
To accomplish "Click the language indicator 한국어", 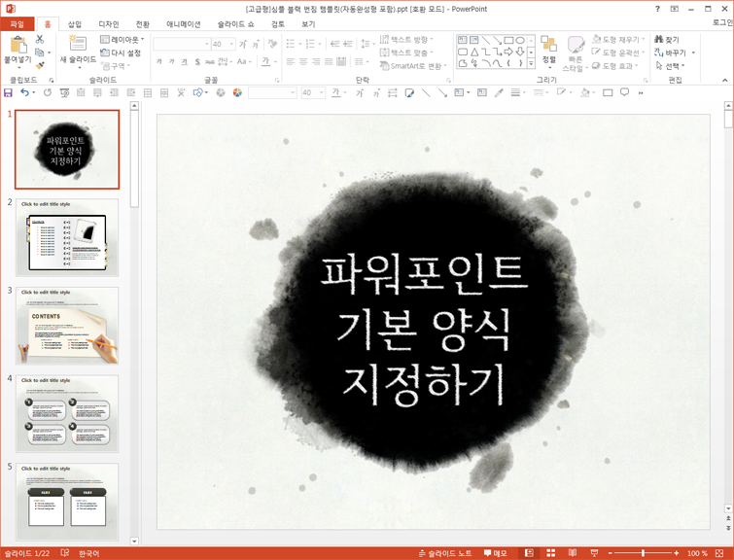I will 88,553.
